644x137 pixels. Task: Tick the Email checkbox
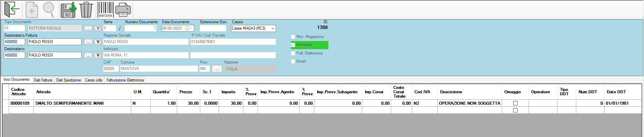click(x=293, y=61)
